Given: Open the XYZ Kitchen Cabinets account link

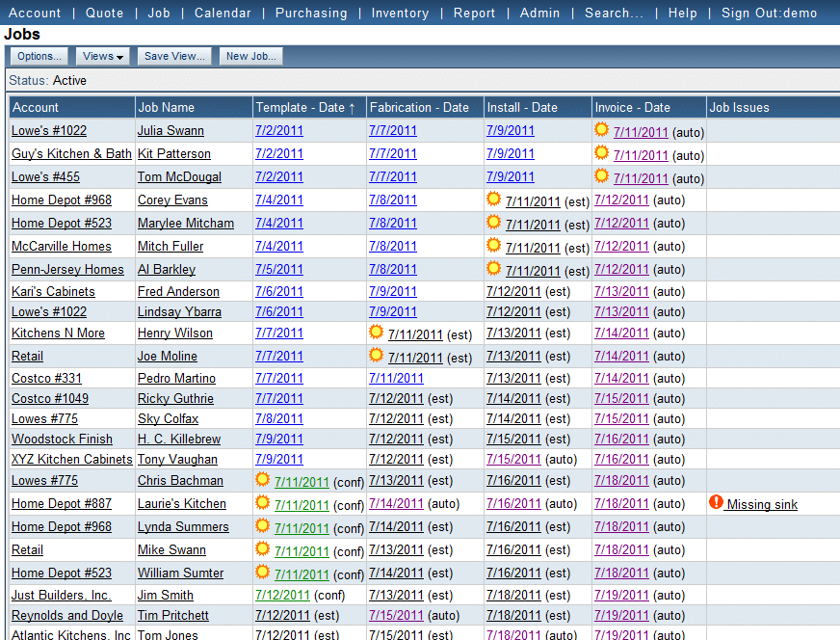Looking at the screenshot, I should [x=72, y=460].
